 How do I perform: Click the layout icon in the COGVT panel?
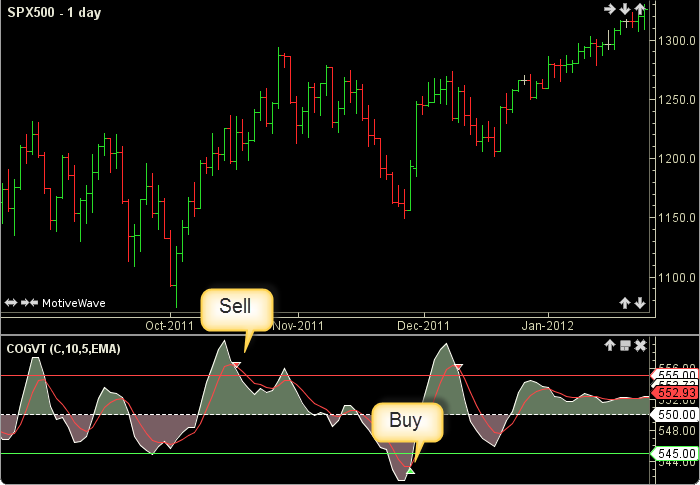[625, 345]
